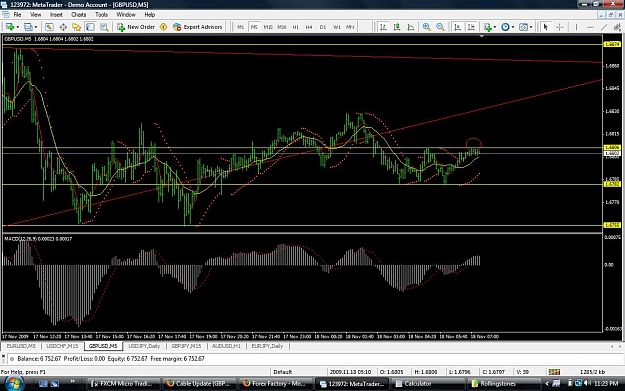Click the connection status bars icon
Viewport: 625px width, 391px height.
point(554,372)
